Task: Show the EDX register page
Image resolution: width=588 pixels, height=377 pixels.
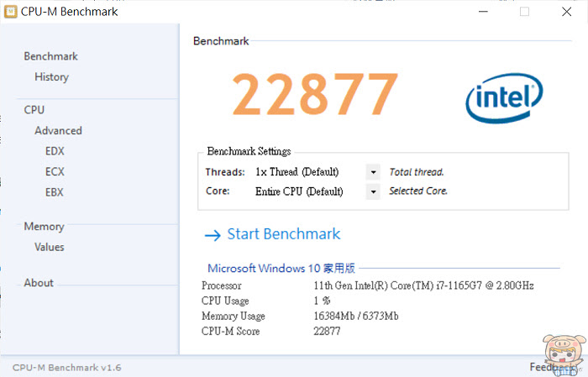Action: [55, 151]
